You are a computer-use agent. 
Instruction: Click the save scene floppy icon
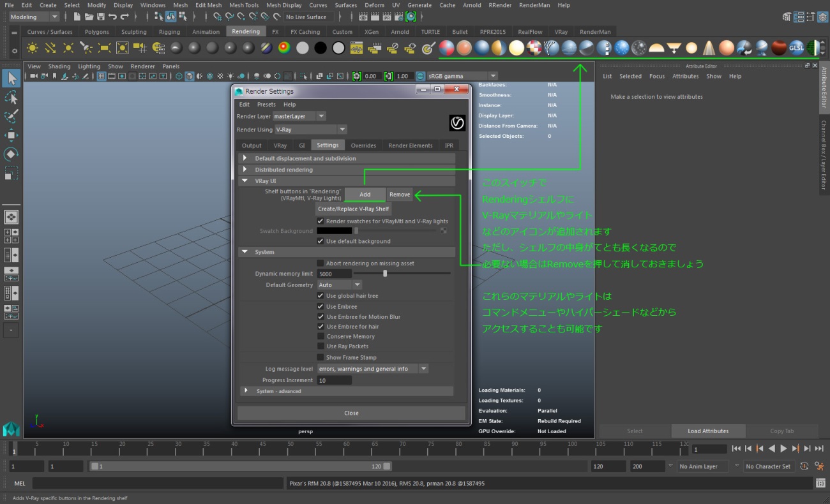tap(100, 17)
